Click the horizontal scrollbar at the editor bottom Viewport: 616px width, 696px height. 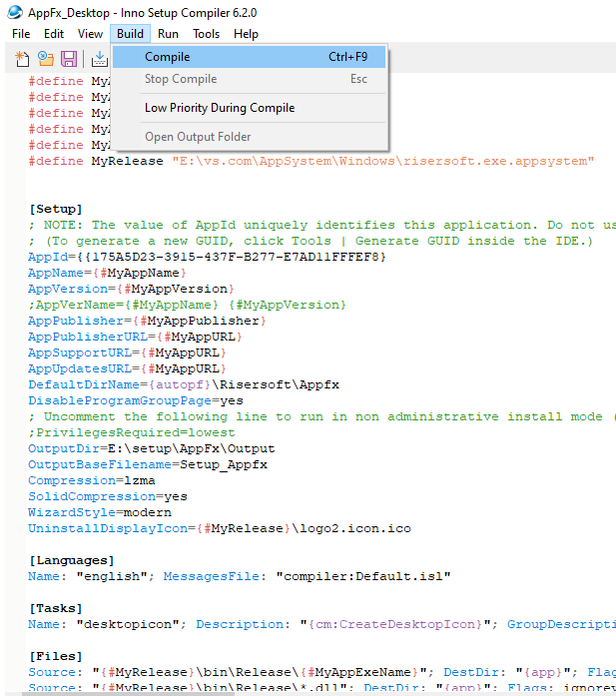tap(129, 693)
